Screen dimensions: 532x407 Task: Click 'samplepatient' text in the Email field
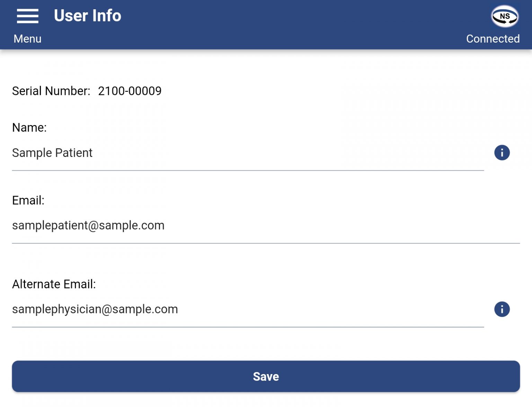50,226
